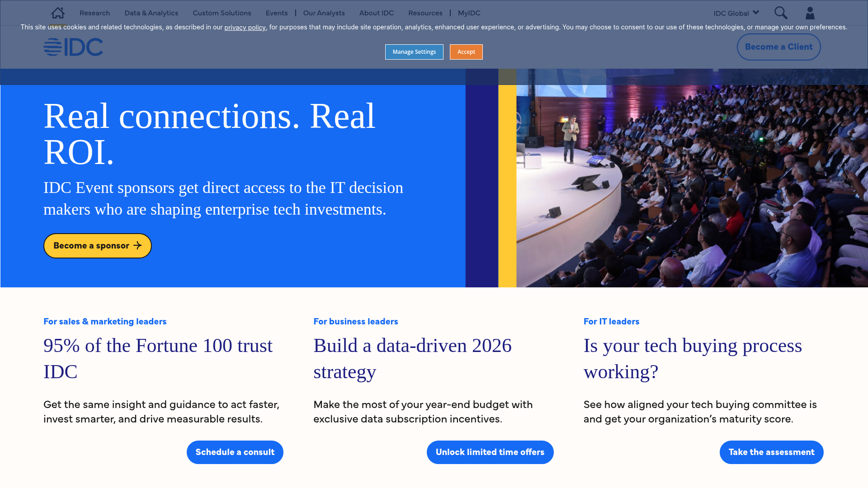Open the MyIDC section
Screen dimensions: 868x488
pyautogui.click(x=469, y=13)
